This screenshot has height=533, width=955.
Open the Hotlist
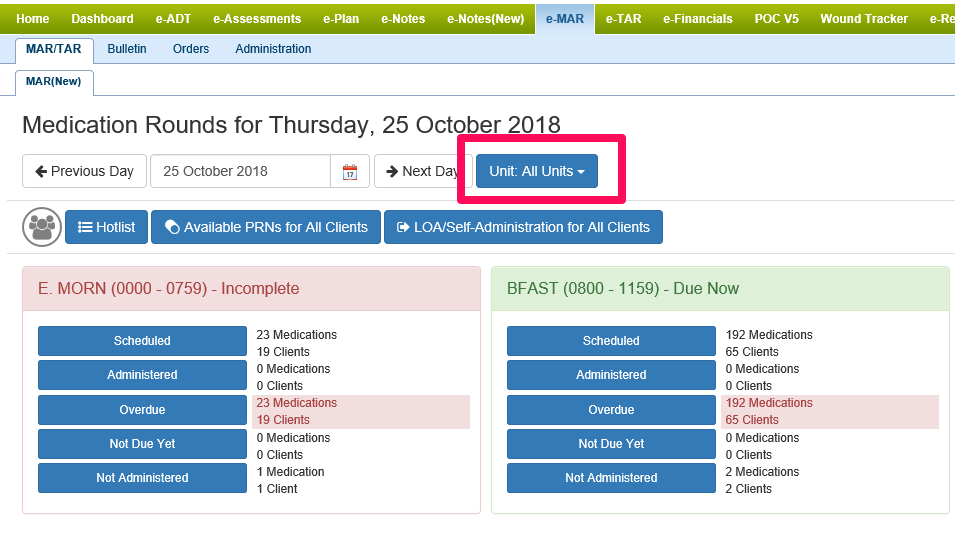coord(107,227)
